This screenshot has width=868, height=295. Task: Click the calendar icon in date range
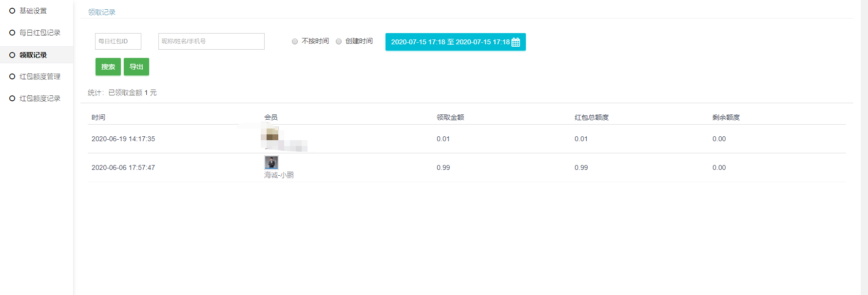tap(516, 42)
